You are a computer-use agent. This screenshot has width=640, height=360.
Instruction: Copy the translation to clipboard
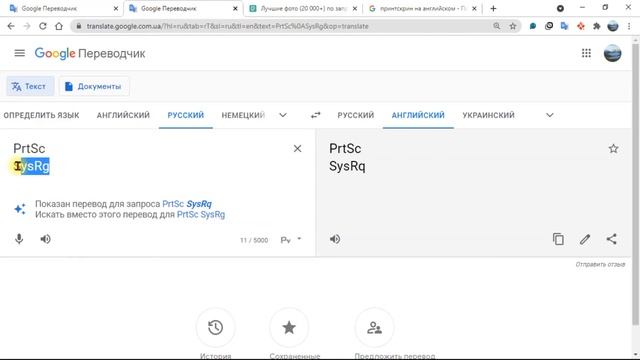click(558, 239)
